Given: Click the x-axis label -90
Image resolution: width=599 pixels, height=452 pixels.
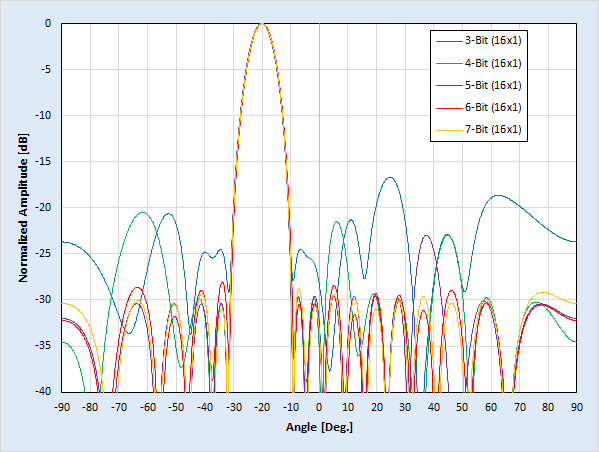Looking at the screenshot, I should (x=62, y=407).
